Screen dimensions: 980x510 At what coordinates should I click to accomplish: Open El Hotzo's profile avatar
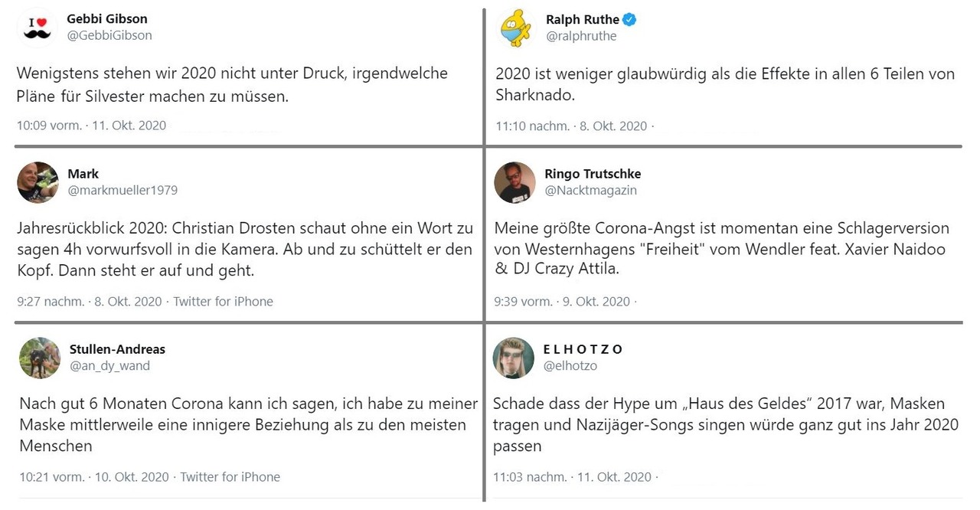(x=514, y=358)
